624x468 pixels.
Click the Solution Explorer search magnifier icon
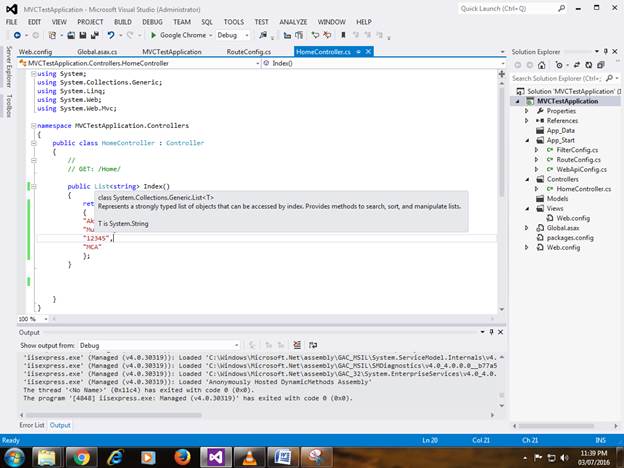click(x=608, y=77)
